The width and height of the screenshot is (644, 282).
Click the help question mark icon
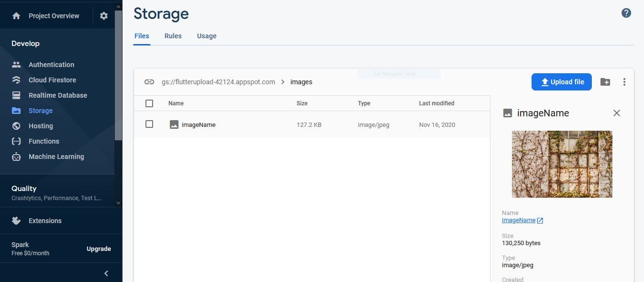pyautogui.click(x=626, y=13)
